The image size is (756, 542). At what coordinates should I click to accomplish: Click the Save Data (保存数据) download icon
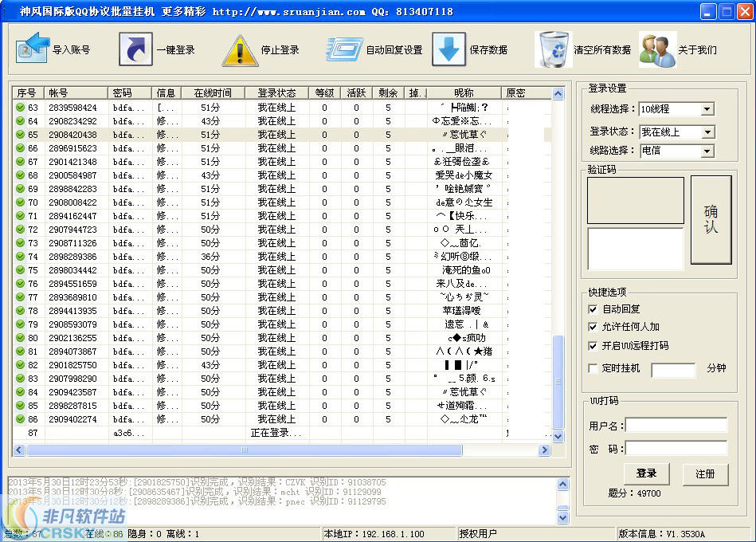pyautogui.click(x=449, y=49)
